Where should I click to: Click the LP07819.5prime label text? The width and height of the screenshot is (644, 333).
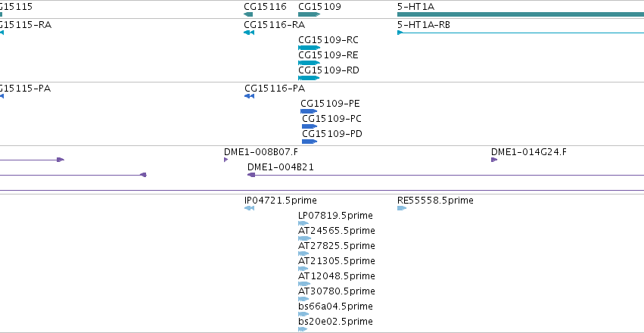(335, 216)
